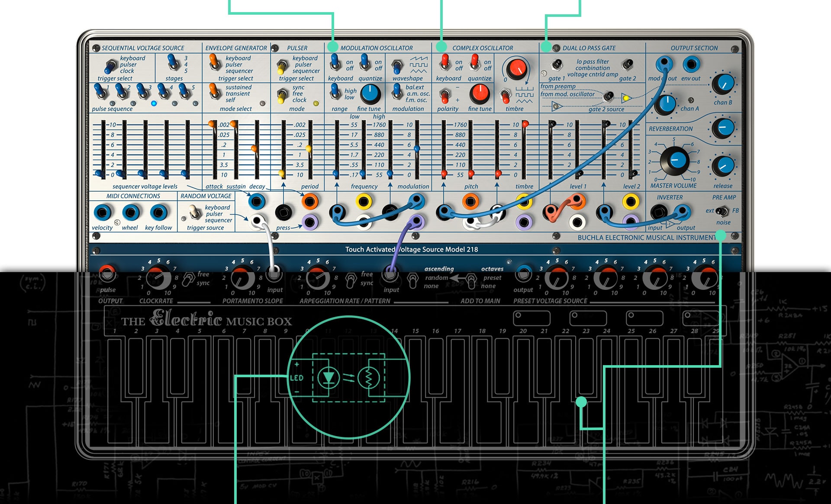Click the envelope decay slider handle
The height and width of the screenshot is (504, 831).
254,149
